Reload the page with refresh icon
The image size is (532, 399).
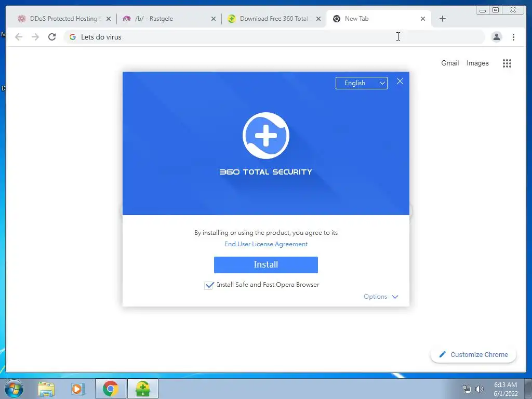coord(52,37)
